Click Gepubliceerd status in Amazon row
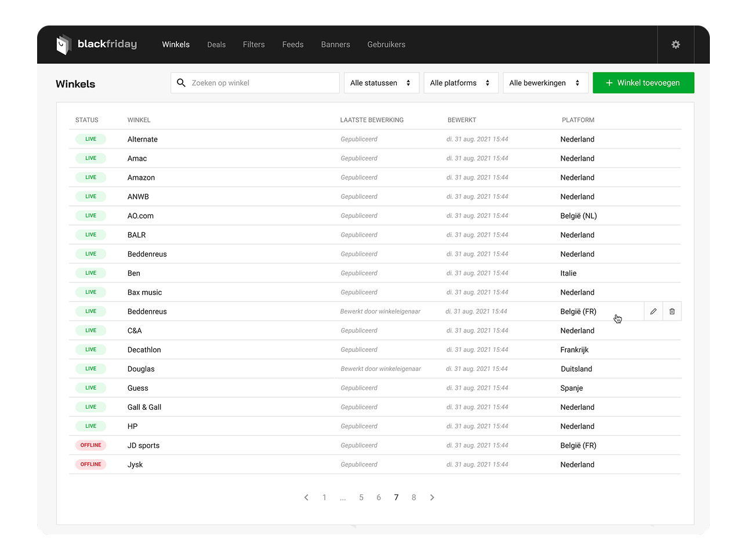This screenshot has height=560, width=747. pos(359,177)
